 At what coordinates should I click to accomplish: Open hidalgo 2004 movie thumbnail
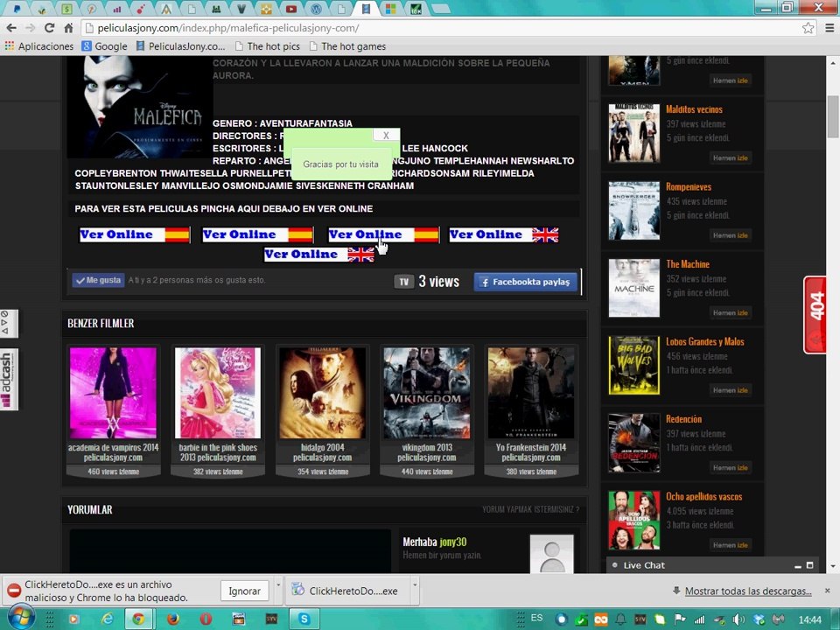coord(323,393)
